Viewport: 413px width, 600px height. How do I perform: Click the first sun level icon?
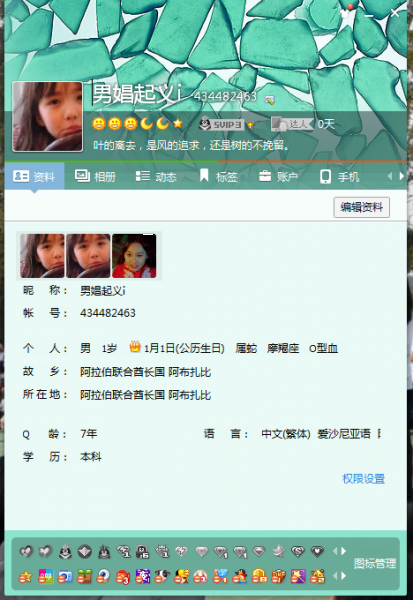point(99,124)
